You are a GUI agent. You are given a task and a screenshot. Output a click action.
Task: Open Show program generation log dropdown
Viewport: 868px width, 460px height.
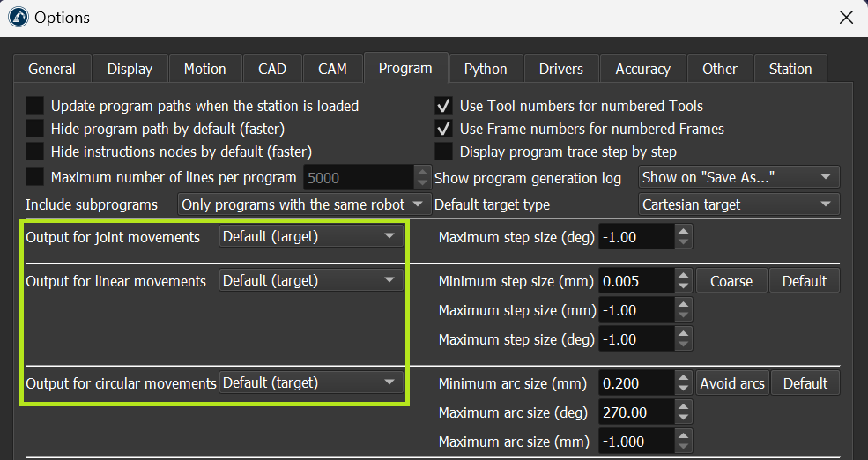[x=738, y=177]
